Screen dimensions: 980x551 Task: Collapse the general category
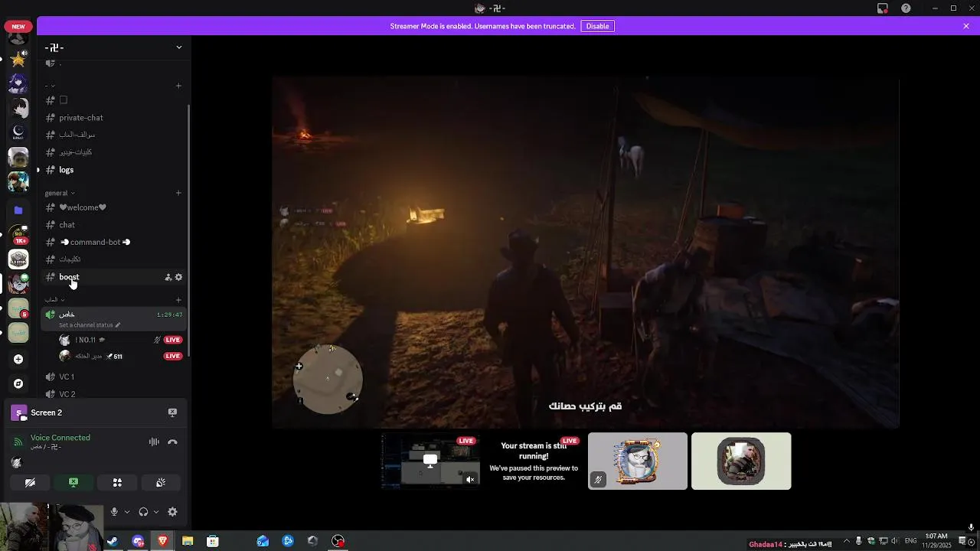(60, 193)
